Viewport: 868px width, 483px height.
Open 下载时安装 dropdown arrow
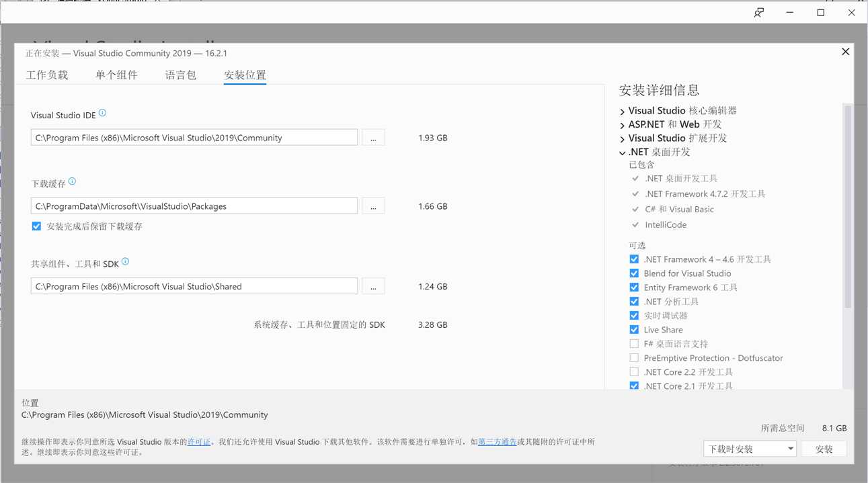point(790,449)
